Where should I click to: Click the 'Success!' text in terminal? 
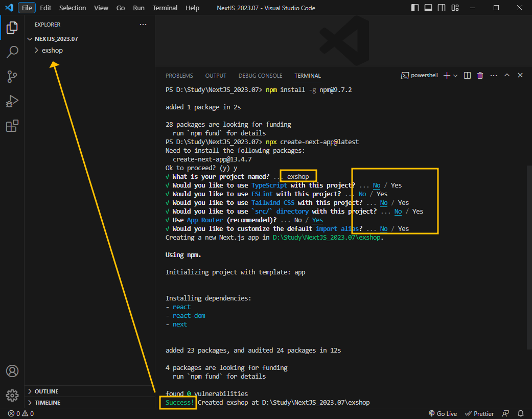tap(179, 402)
